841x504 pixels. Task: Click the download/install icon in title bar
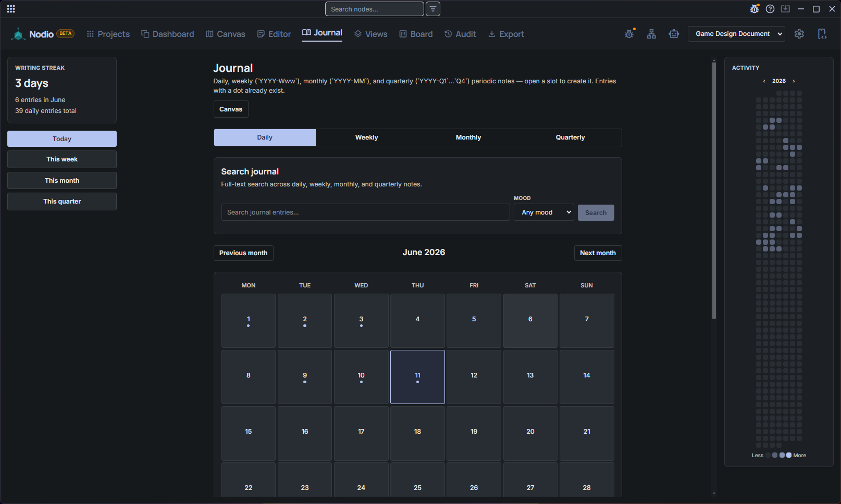click(x=785, y=9)
